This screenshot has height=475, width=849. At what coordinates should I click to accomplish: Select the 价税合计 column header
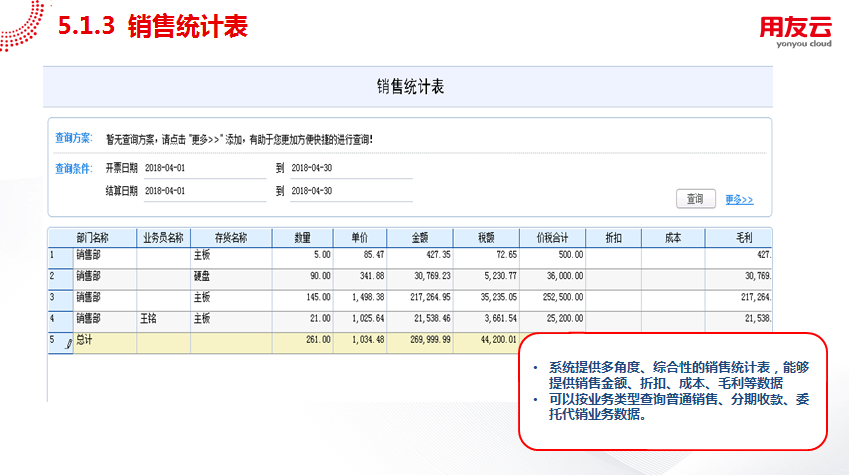click(552, 238)
